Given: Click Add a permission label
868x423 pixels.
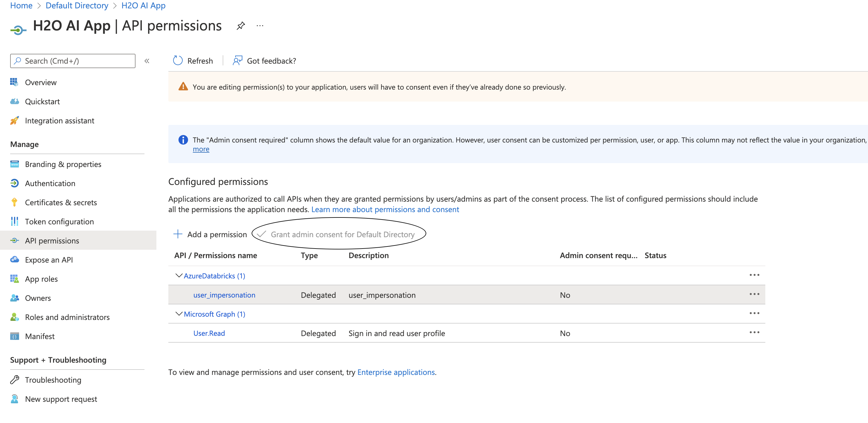Looking at the screenshot, I should [217, 235].
